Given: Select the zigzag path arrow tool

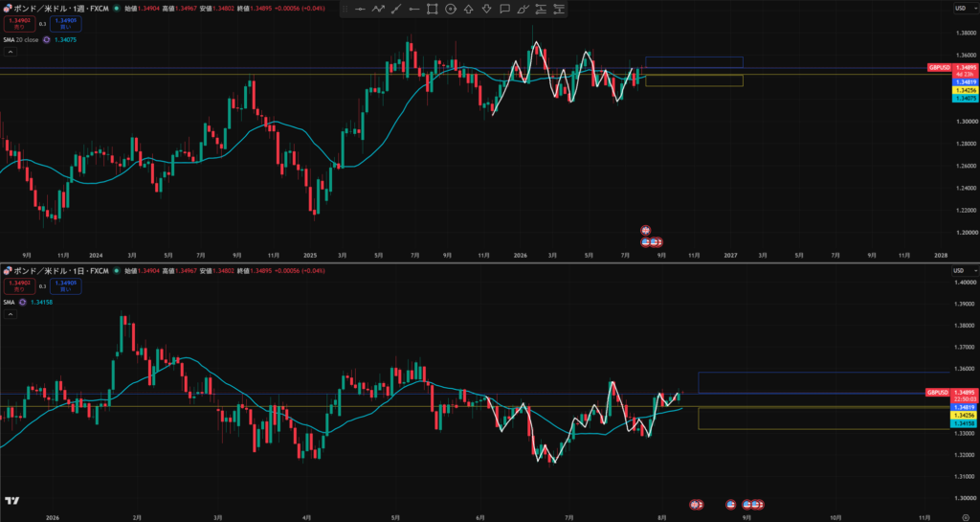Looking at the screenshot, I should pyautogui.click(x=378, y=9).
